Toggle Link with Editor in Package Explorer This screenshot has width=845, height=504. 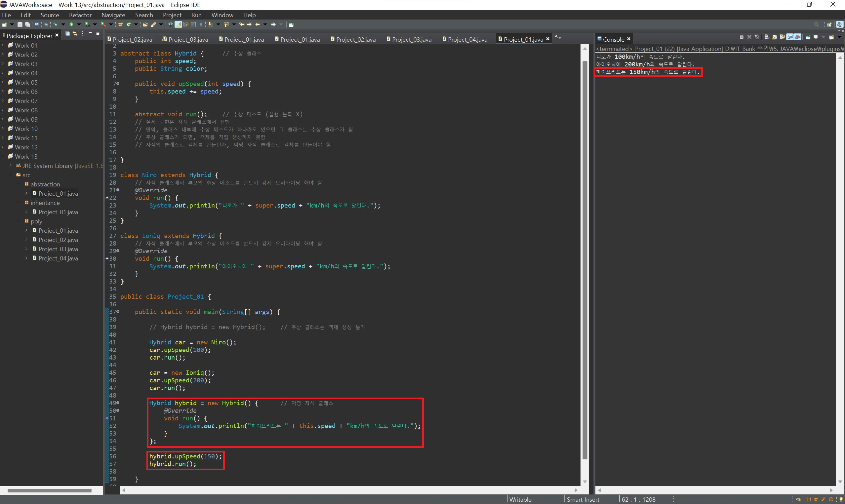click(x=75, y=34)
